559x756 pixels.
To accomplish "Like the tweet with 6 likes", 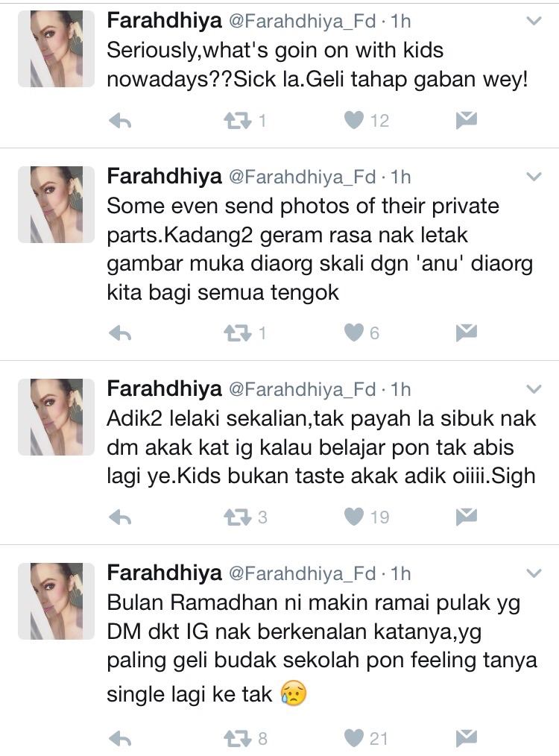I will (x=354, y=333).
